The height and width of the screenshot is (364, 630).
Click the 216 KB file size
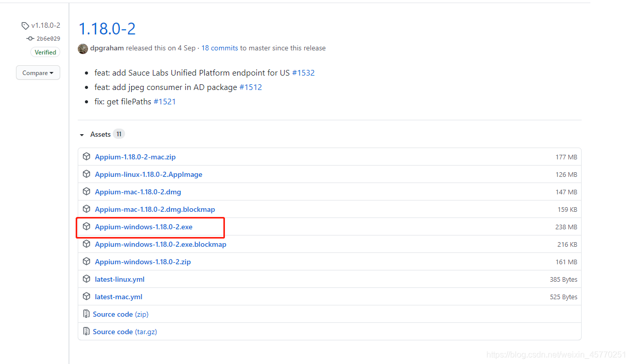pos(567,244)
